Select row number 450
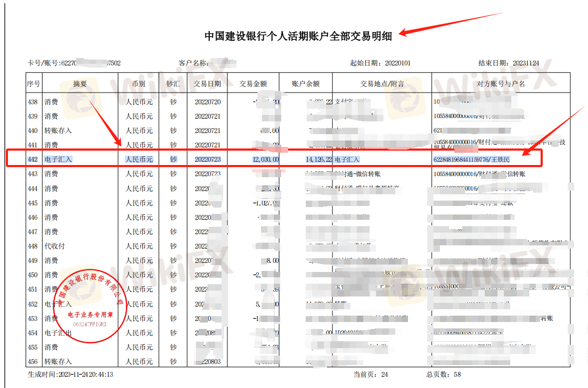 32,275
